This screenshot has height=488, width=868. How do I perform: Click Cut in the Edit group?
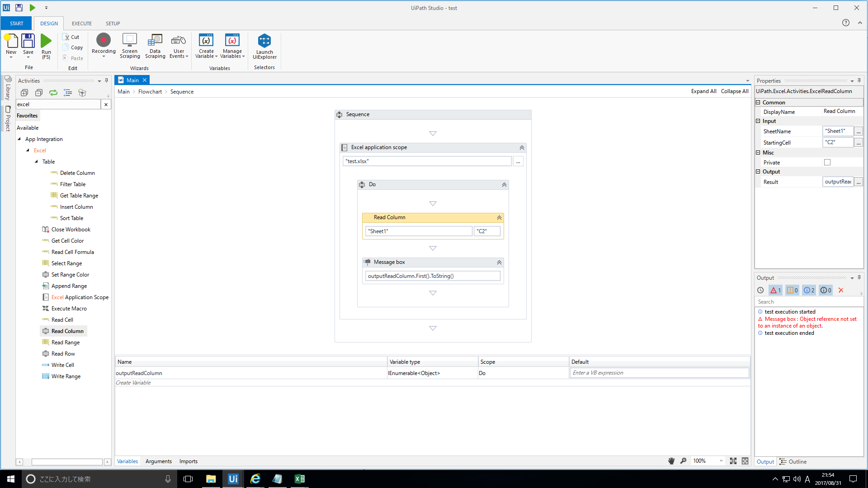[x=71, y=37]
